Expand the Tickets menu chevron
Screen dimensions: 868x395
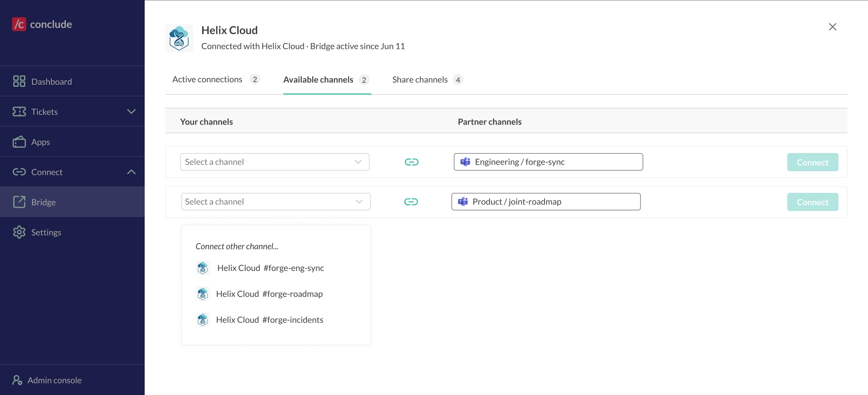(131, 111)
